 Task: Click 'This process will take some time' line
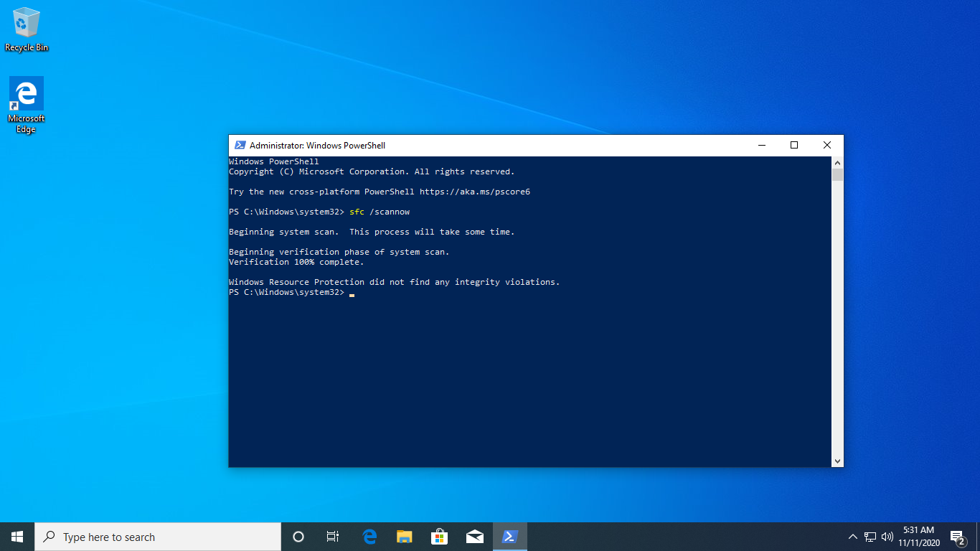432,232
